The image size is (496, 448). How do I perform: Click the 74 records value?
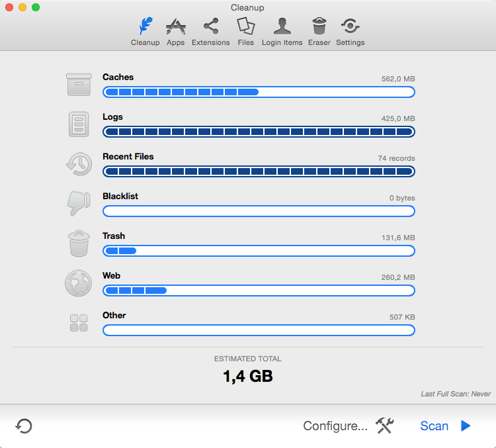[x=396, y=158]
